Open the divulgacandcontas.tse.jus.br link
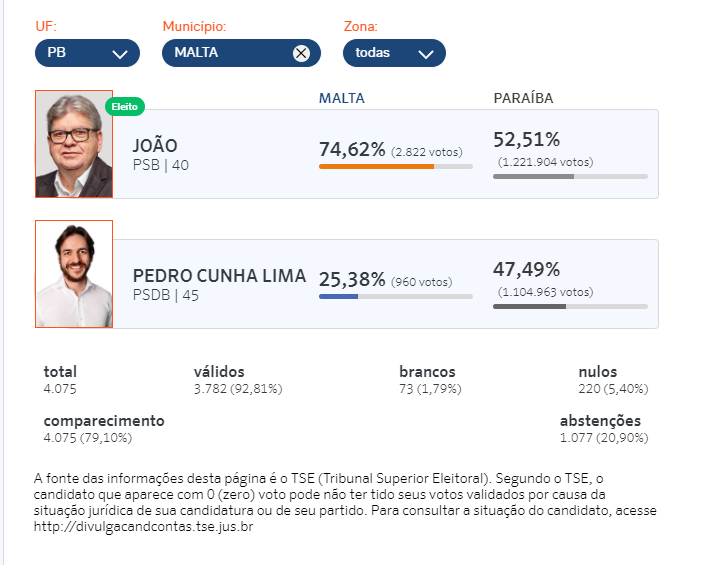The width and height of the screenshot is (711, 565). (143, 526)
